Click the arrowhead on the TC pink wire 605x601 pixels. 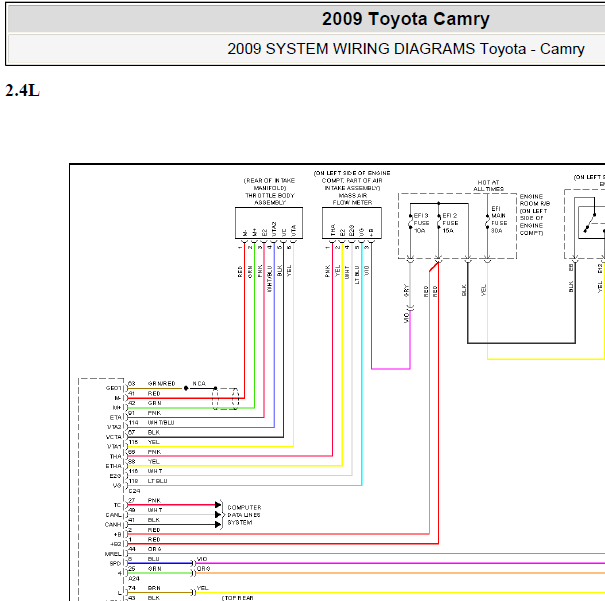click(x=218, y=505)
